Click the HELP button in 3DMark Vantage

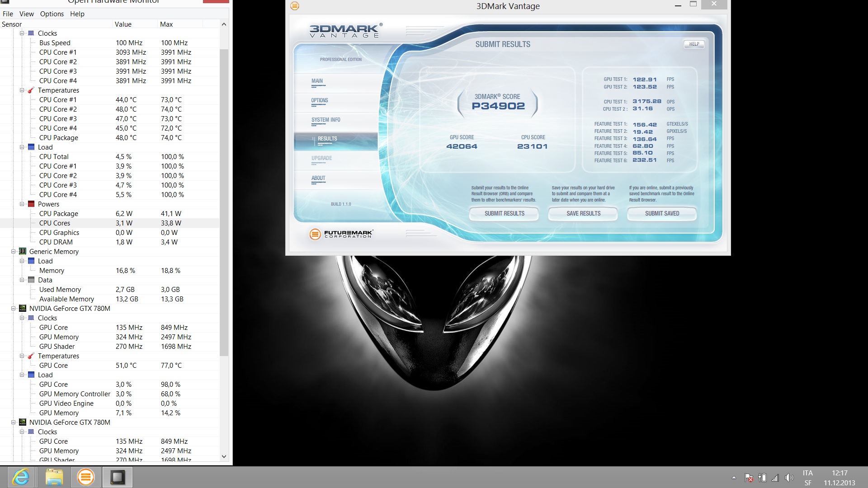[694, 44]
